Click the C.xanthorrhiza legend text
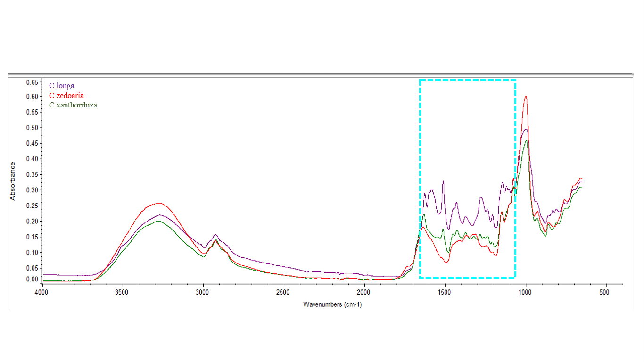 click(x=73, y=105)
